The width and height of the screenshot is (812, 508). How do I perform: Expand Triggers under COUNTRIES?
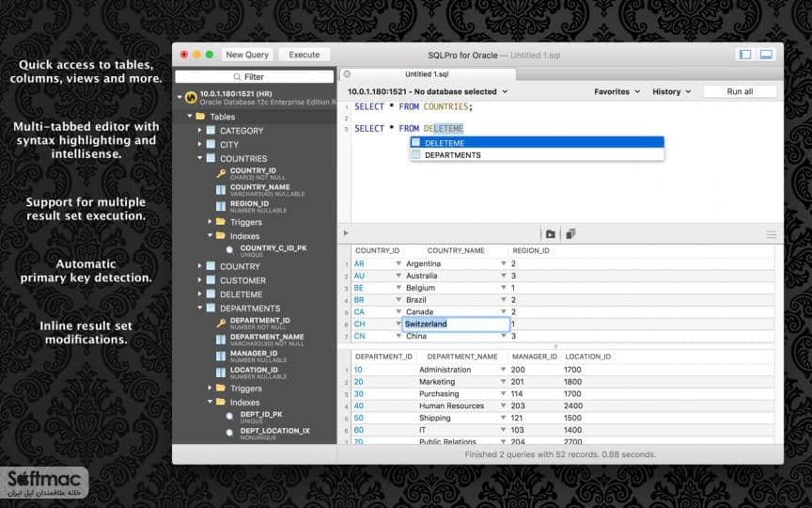tap(210, 221)
